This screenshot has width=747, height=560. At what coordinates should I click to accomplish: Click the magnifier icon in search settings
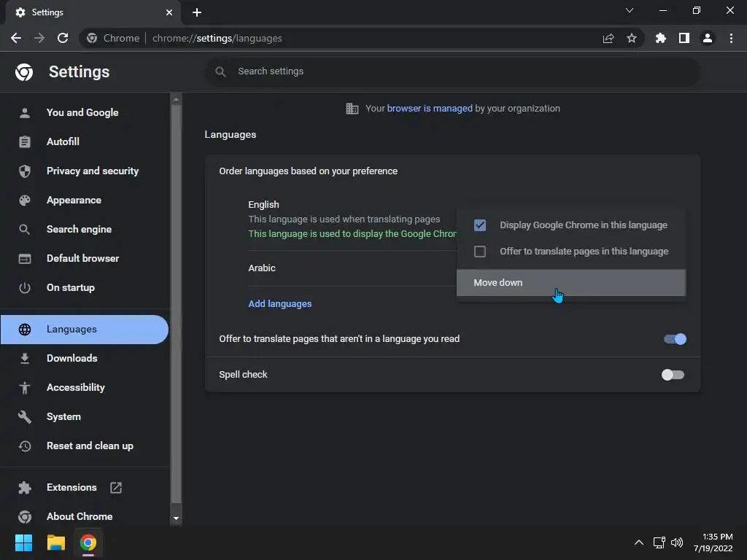[x=220, y=71]
